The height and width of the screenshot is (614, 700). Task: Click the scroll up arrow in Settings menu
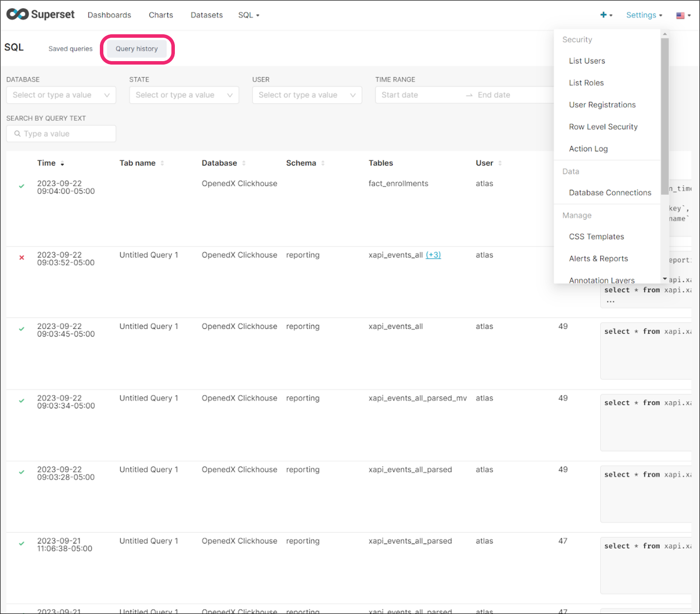coord(665,34)
